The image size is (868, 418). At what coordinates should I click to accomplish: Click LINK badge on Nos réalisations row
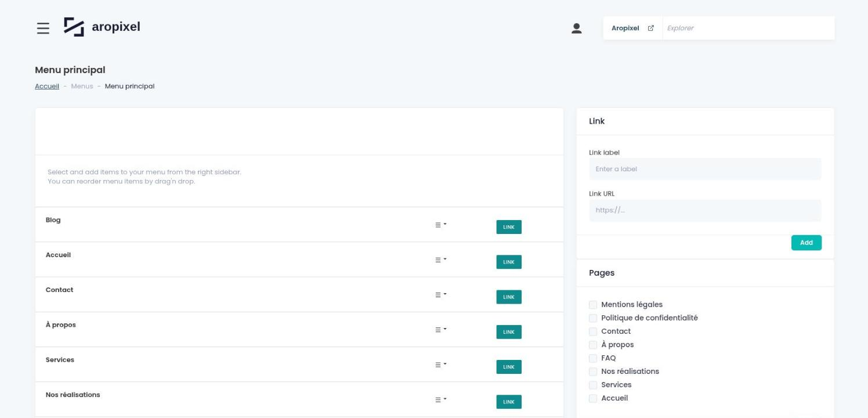(x=509, y=402)
